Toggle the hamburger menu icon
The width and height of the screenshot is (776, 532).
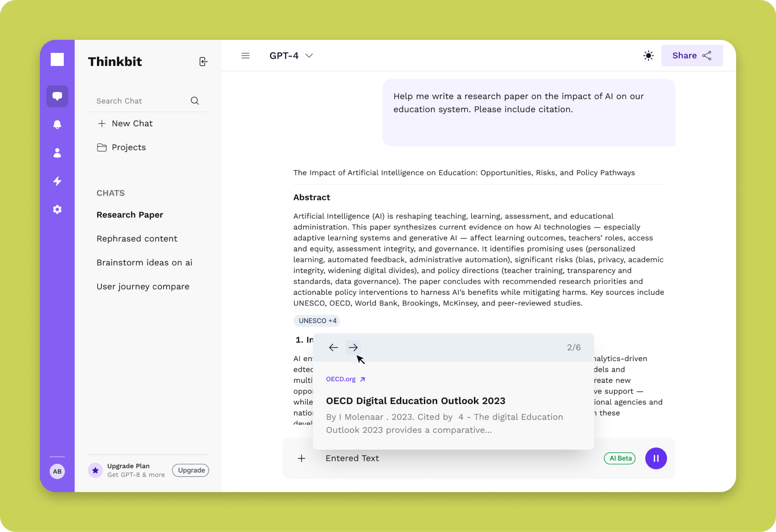click(x=245, y=56)
